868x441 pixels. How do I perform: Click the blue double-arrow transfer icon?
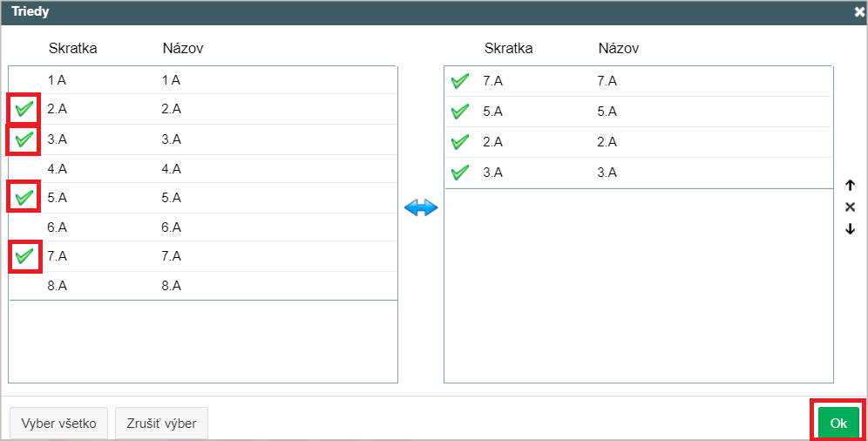pos(421,208)
